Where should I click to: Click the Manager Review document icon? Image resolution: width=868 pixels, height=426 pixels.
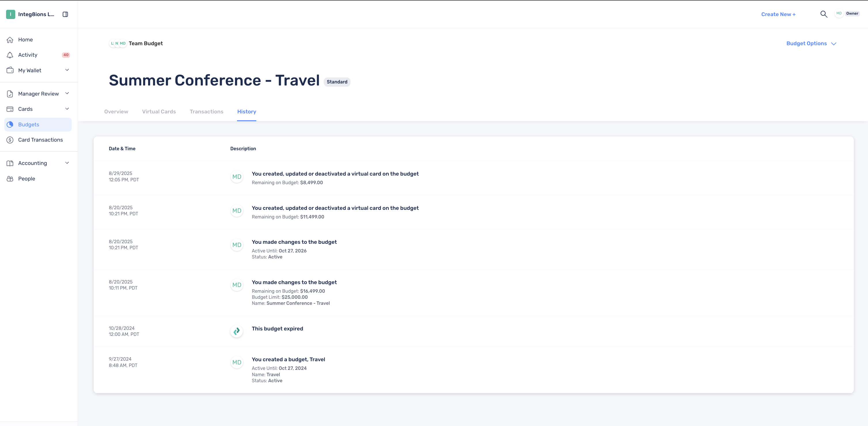point(10,94)
